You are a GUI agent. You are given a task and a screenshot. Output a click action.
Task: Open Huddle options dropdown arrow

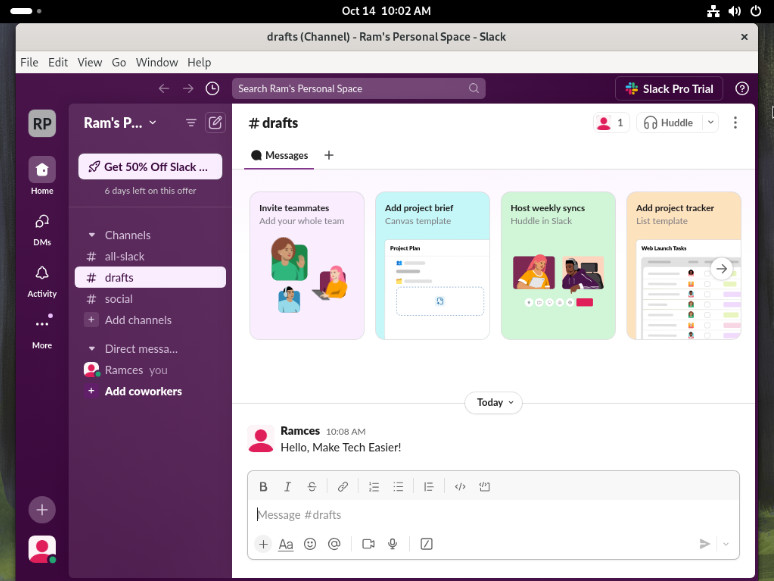point(710,122)
